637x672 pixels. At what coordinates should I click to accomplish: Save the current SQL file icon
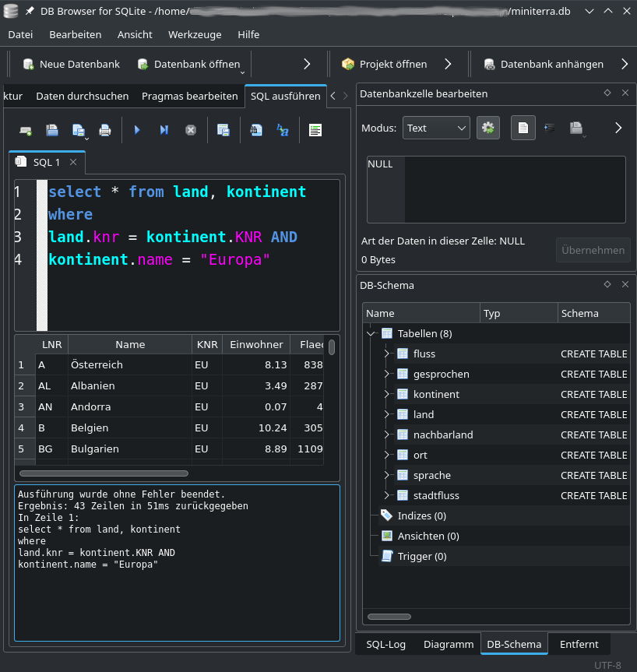[78, 129]
